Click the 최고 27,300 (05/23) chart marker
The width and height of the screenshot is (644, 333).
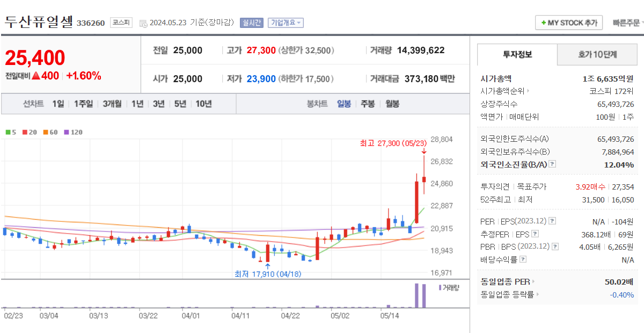[393, 143]
